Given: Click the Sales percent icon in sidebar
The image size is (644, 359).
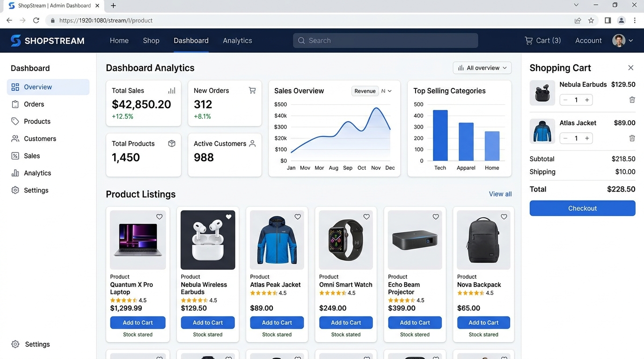Looking at the screenshot, I should [15, 156].
